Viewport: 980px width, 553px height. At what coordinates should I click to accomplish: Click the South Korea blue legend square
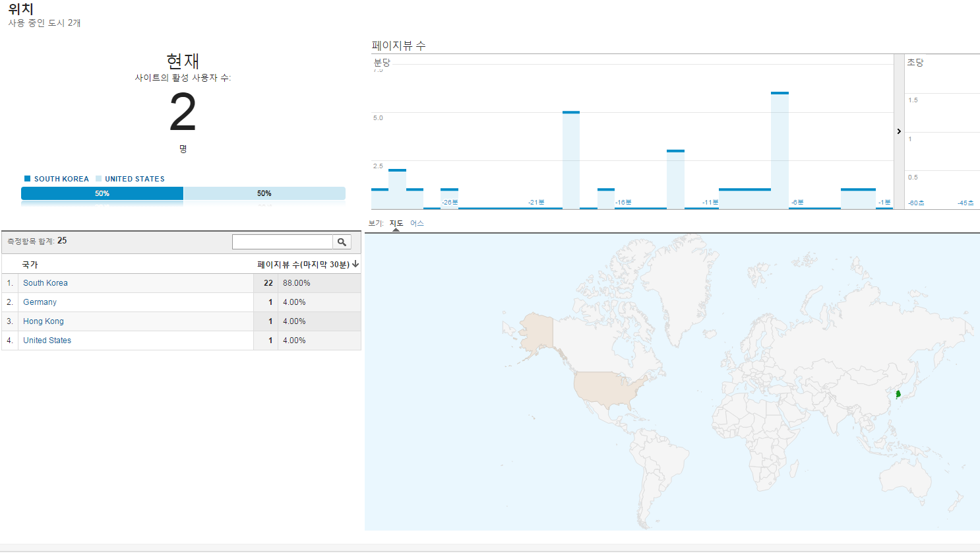[x=28, y=179]
